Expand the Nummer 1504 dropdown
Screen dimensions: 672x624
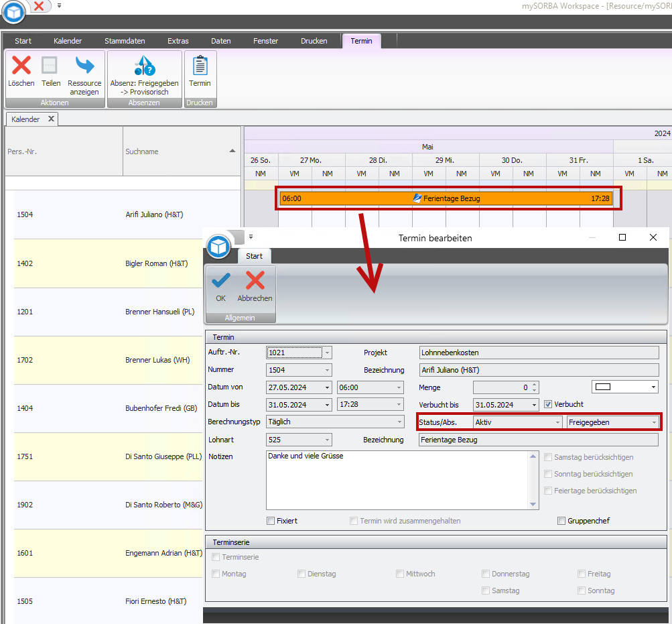tap(327, 370)
